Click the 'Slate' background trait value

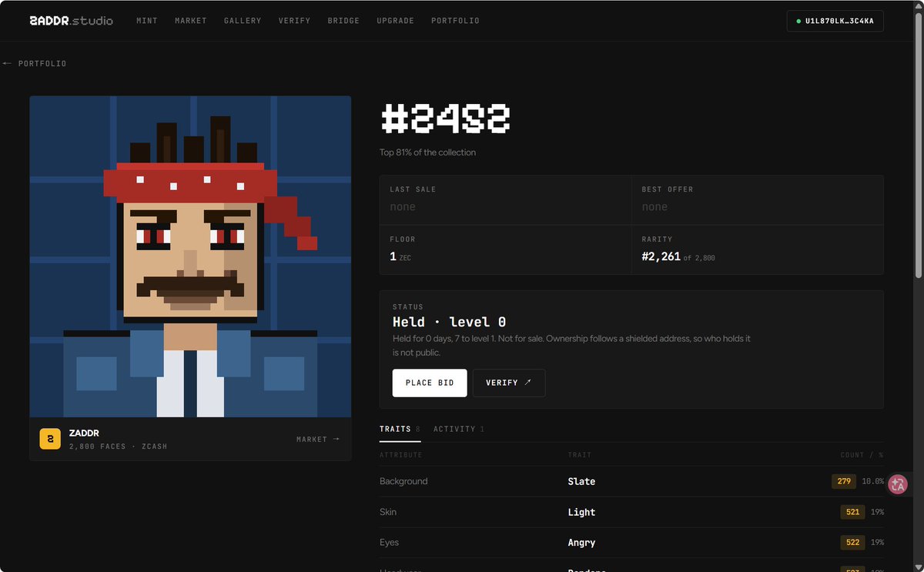581,481
